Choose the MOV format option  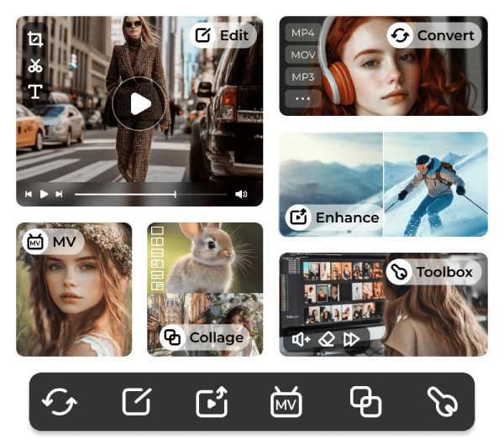tap(302, 55)
